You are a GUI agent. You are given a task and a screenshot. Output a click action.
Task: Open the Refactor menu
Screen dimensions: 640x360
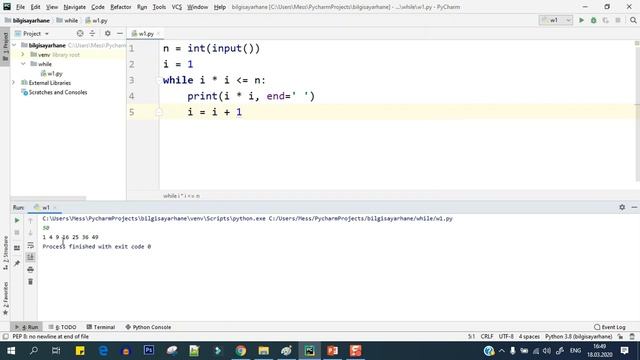pyautogui.click(x=121, y=7)
